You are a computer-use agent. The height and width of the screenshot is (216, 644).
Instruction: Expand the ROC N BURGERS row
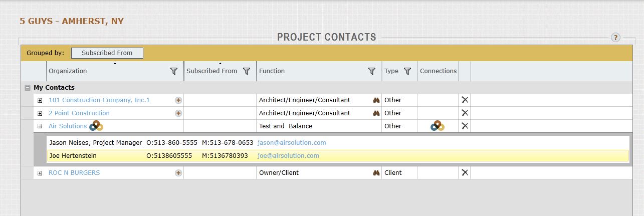[40, 173]
